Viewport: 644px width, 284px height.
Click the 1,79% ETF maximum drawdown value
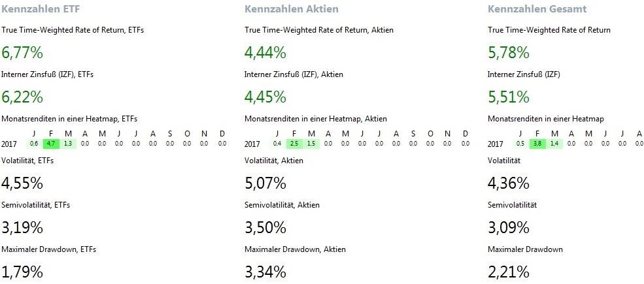point(23,272)
